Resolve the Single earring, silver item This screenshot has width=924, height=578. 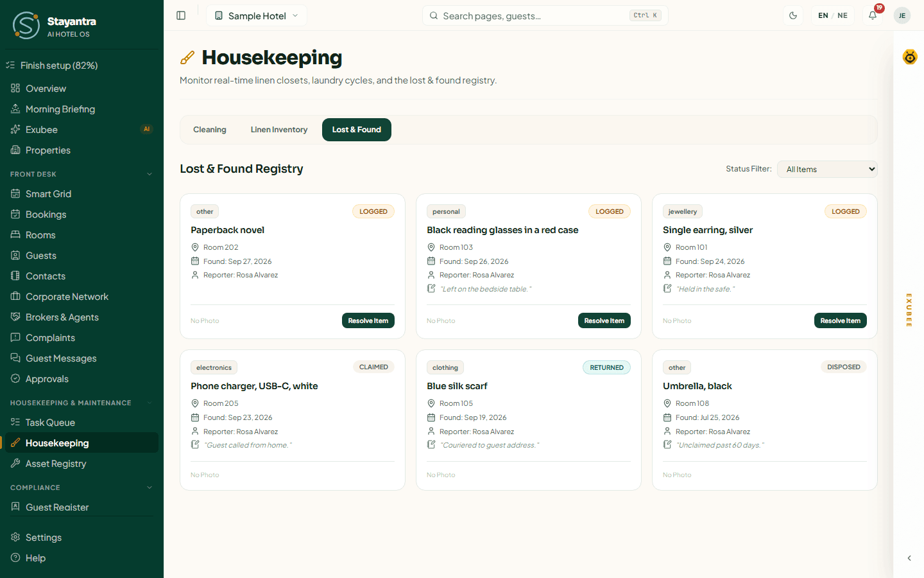pos(841,320)
